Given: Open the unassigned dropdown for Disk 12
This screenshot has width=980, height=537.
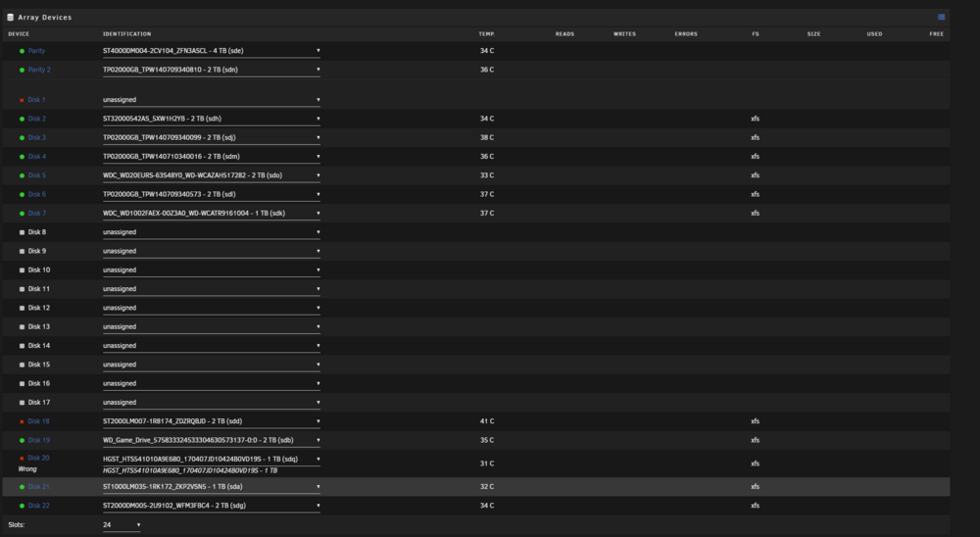Looking at the screenshot, I should click(x=212, y=309).
